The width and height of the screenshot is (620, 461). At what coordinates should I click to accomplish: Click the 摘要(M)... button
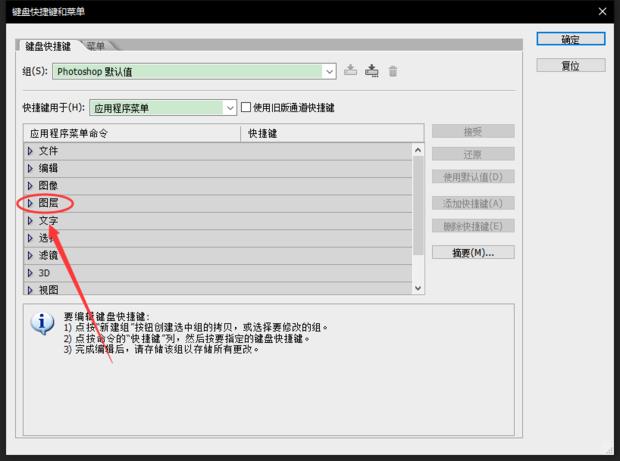(472, 252)
